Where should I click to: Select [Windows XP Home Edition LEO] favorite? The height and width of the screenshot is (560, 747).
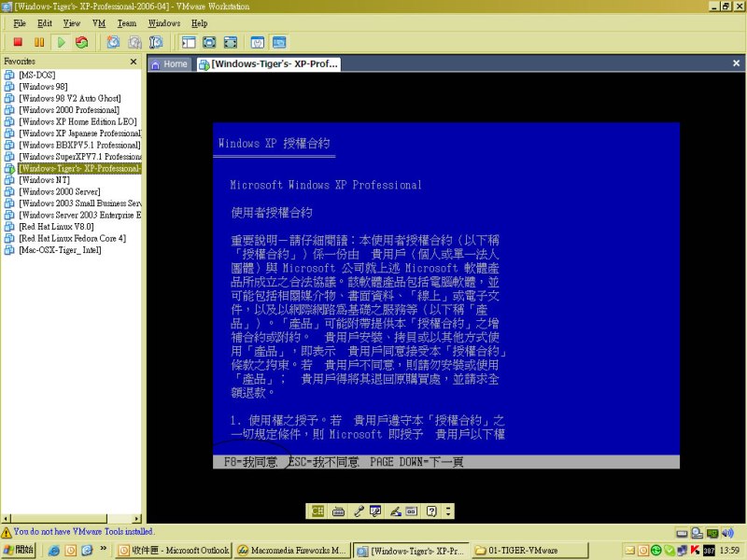(x=71, y=121)
